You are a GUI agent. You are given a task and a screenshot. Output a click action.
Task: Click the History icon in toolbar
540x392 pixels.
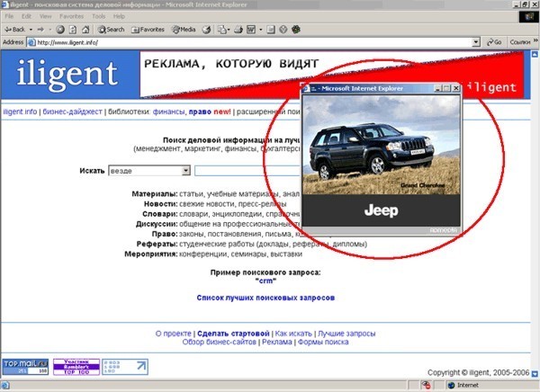pyautogui.click(x=206, y=30)
